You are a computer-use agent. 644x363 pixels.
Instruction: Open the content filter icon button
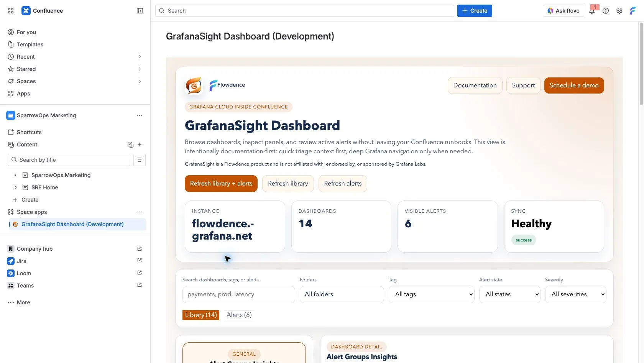pyautogui.click(x=140, y=160)
